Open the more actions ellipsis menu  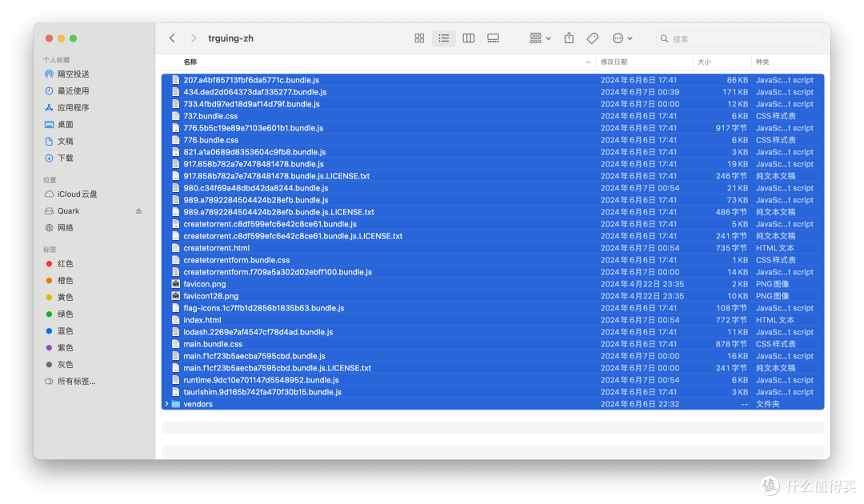tap(622, 38)
